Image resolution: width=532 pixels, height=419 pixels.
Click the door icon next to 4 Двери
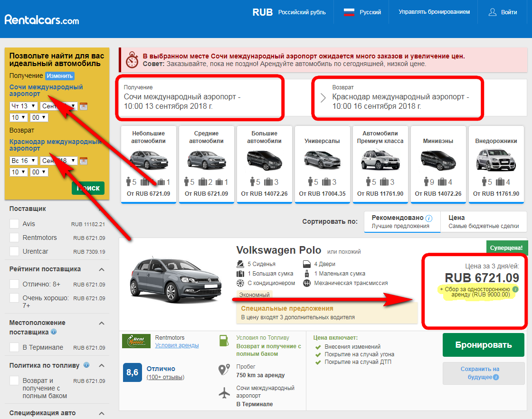point(307,264)
